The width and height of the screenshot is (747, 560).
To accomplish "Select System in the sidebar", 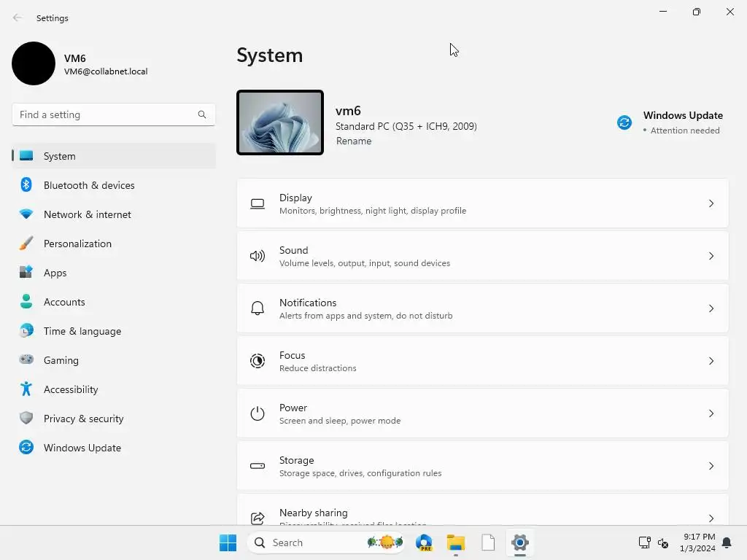I will tap(114, 156).
